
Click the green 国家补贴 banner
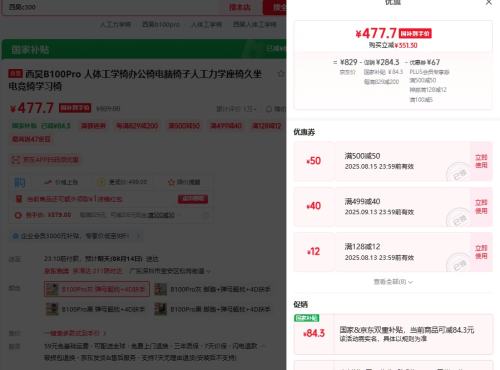(x=144, y=49)
